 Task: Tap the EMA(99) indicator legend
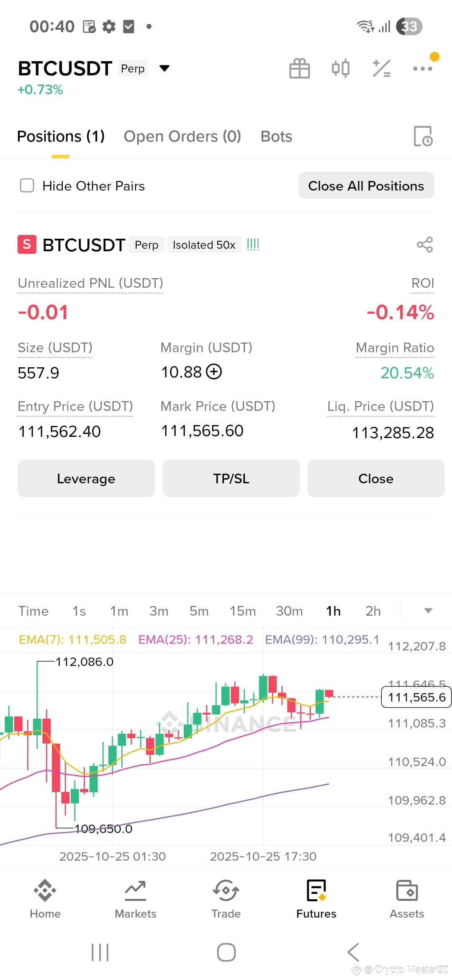pyautogui.click(x=322, y=640)
